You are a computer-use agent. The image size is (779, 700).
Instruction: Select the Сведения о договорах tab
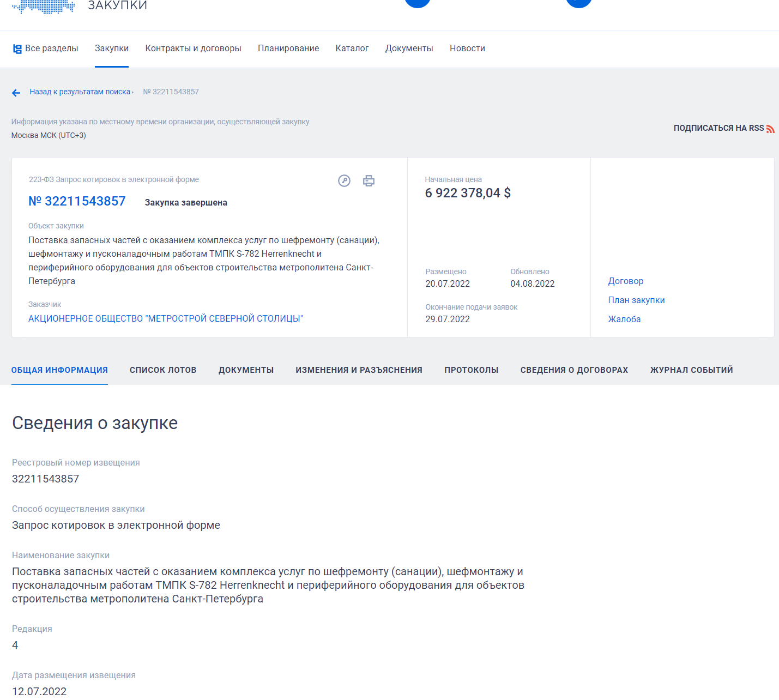coord(574,370)
